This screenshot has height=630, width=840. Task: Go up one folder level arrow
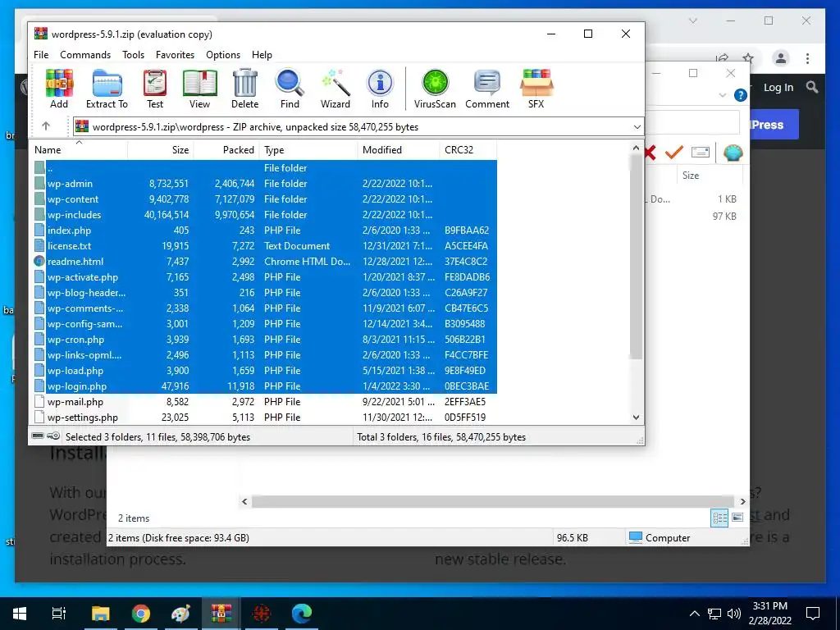click(46, 126)
